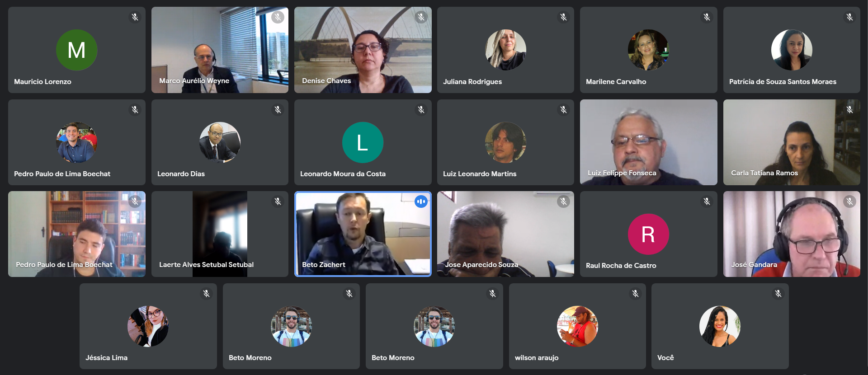Image resolution: width=868 pixels, height=375 pixels.
Task: Click Raul Rocha de Castro pink R avatar
Action: point(648,234)
